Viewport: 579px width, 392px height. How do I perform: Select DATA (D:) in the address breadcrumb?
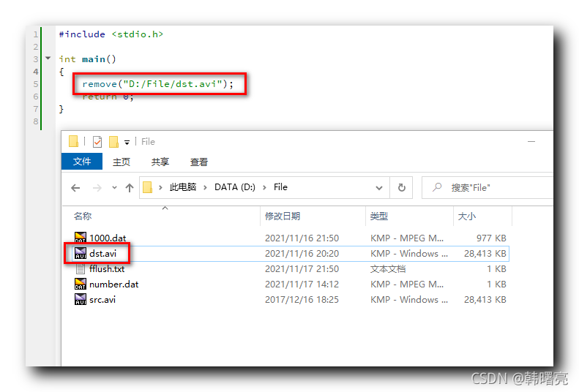click(x=235, y=187)
